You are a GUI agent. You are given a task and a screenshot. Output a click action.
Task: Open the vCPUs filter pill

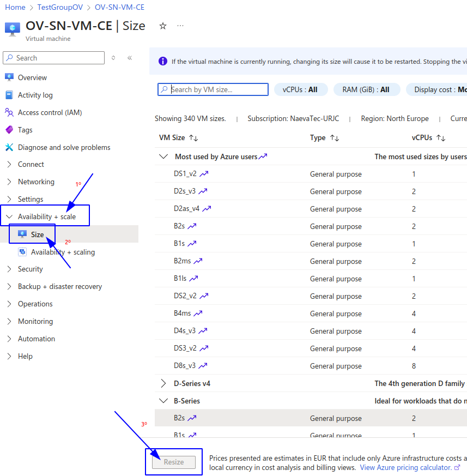[300, 89]
